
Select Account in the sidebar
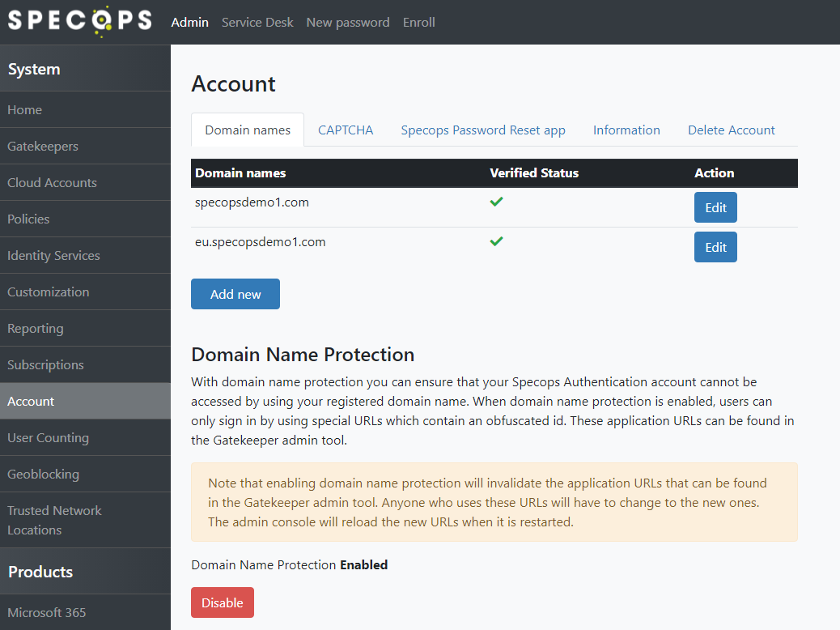pyautogui.click(x=85, y=401)
